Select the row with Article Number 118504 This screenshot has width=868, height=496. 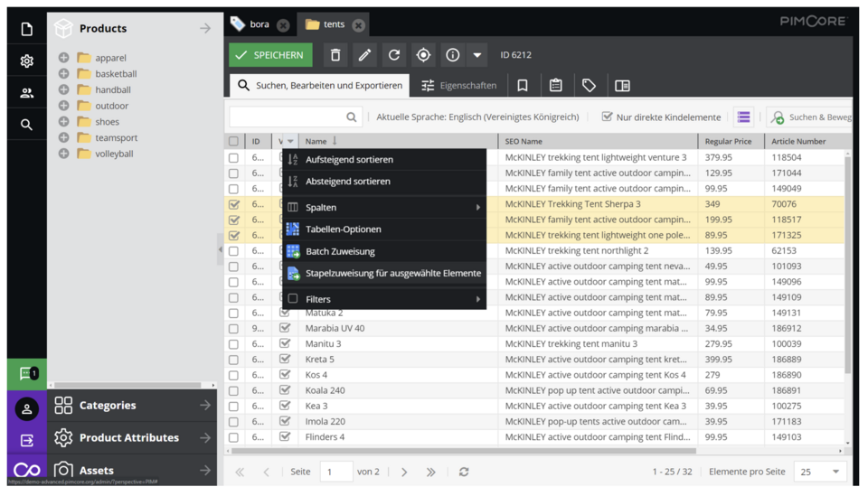click(233, 157)
